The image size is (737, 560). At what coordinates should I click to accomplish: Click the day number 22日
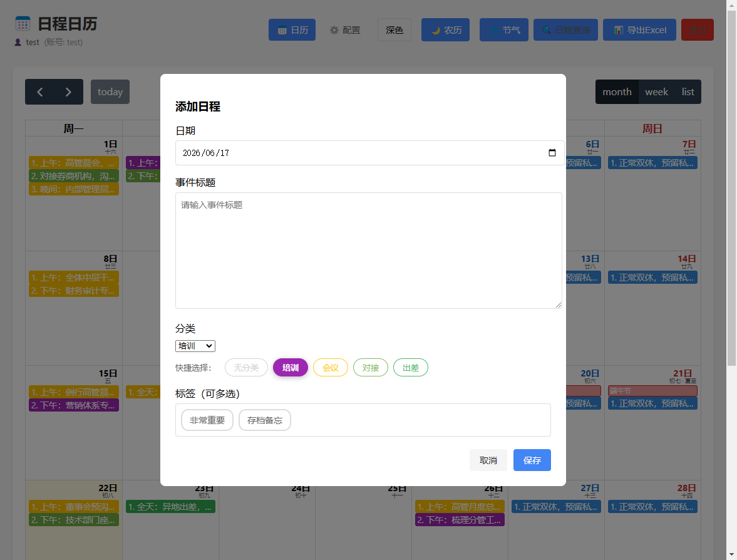click(x=108, y=488)
